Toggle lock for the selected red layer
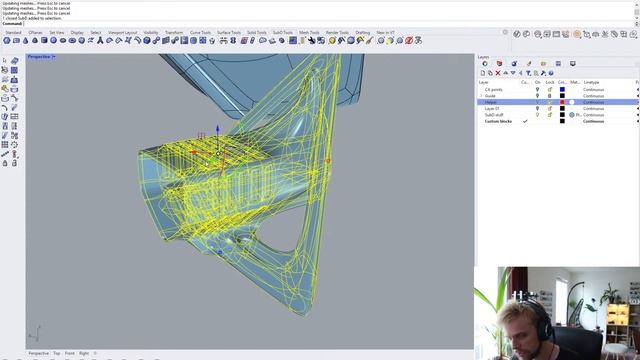640x360 pixels. coord(550,102)
